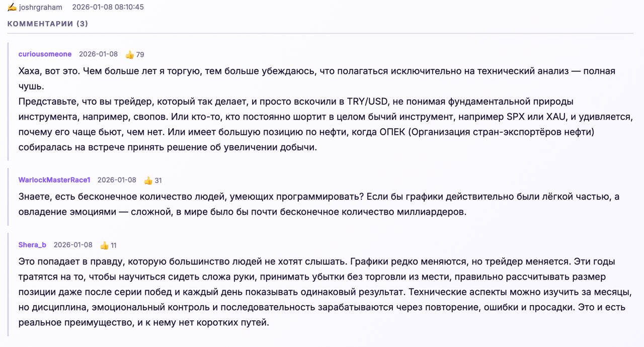Like WarlockMasterRace1's comment with thumbs-up
644x347 pixels.
pyautogui.click(x=148, y=180)
